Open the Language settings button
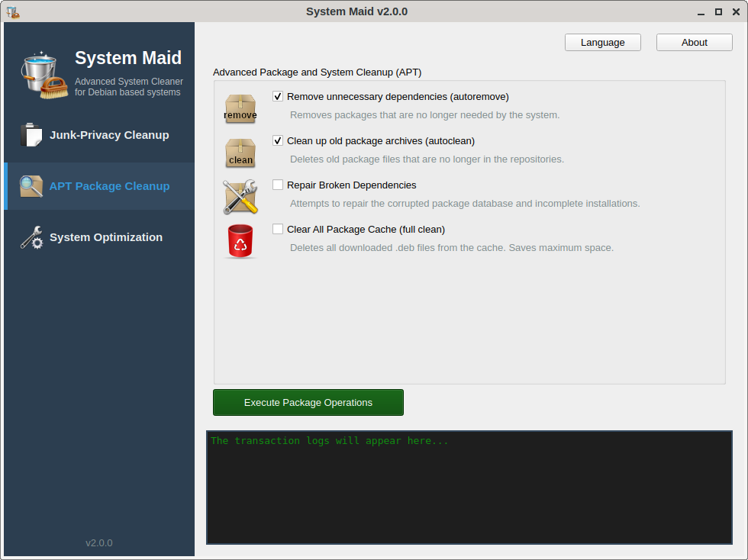 point(602,43)
